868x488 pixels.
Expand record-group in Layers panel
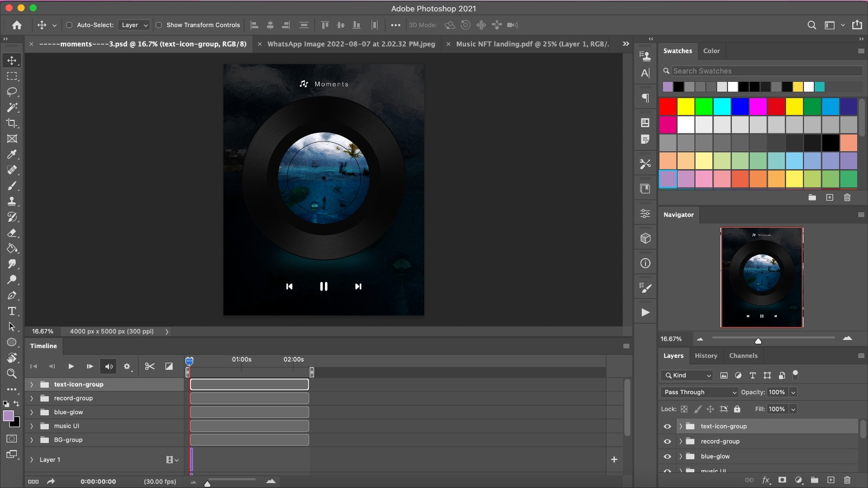pos(680,441)
